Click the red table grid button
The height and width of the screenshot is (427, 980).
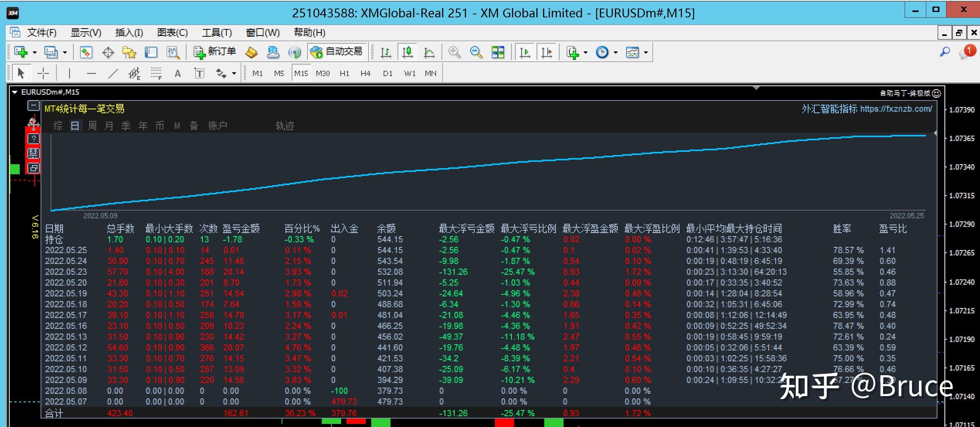34,153
